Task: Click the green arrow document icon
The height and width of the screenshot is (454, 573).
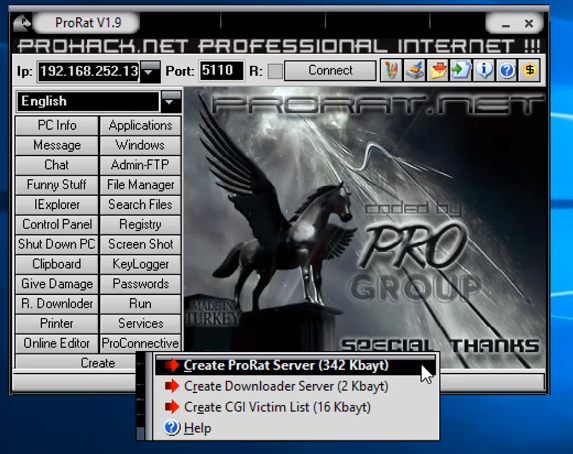Action: point(461,70)
